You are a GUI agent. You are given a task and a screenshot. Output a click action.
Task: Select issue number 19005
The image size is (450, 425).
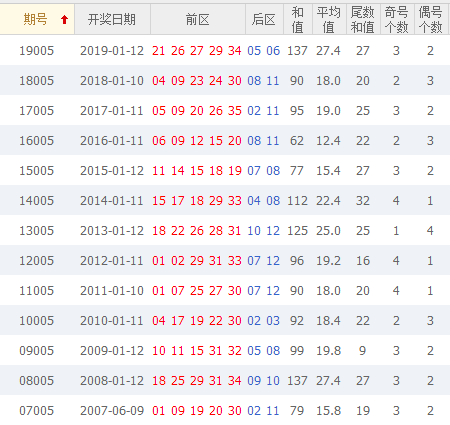[36, 51]
